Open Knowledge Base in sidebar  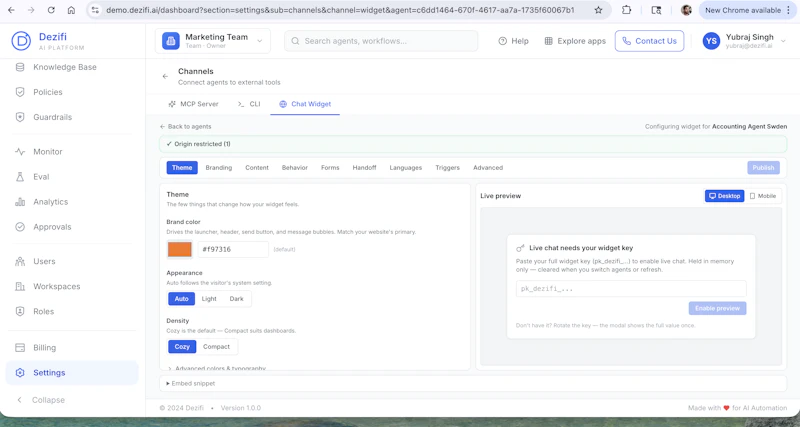click(64, 67)
